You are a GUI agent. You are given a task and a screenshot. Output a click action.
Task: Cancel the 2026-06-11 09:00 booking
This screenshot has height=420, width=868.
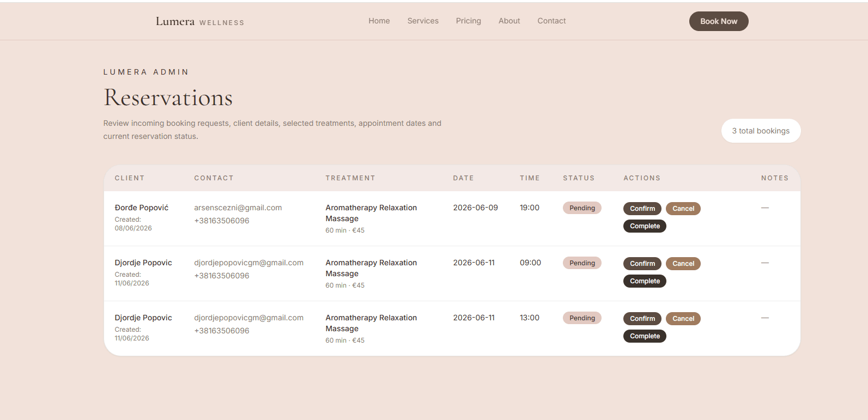coord(683,264)
